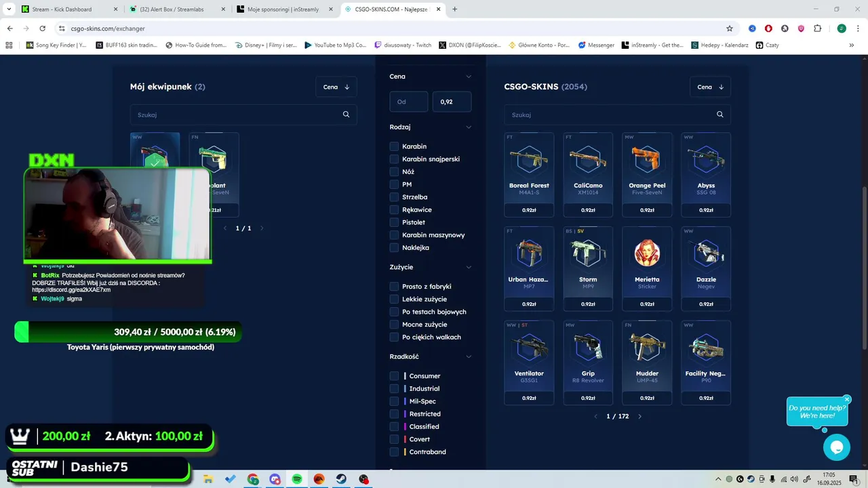
Task: Collapse the Rodzaj filter section
Action: (x=468, y=127)
